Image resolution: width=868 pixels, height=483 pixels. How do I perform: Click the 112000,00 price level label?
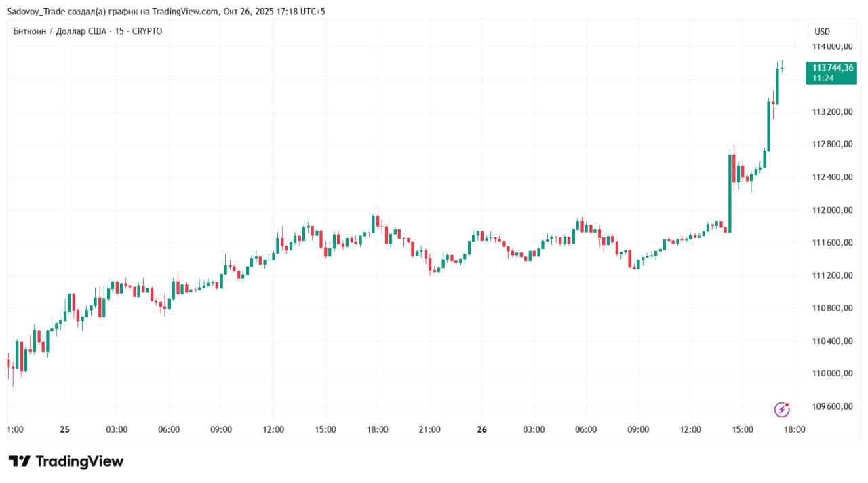tap(831, 210)
